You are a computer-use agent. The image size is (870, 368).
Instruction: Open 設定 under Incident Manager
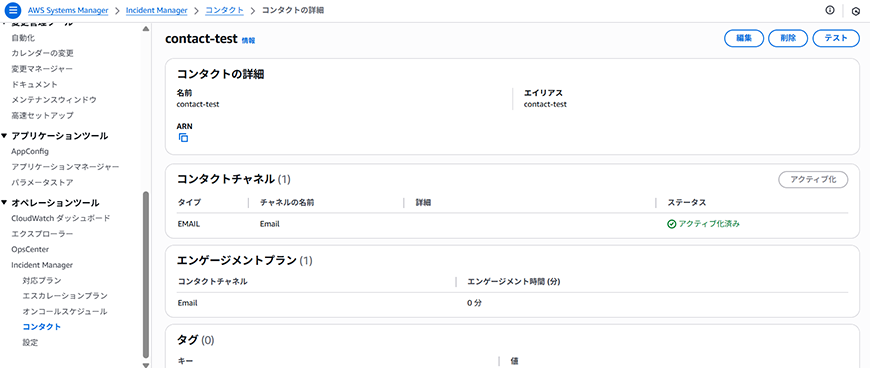click(x=31, y=342)
